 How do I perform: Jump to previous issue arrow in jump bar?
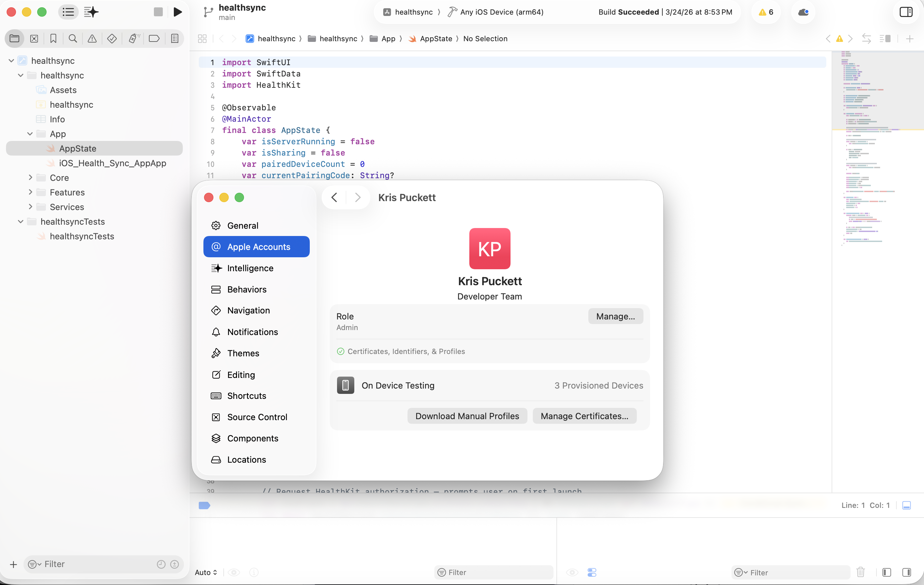point(828,38)
